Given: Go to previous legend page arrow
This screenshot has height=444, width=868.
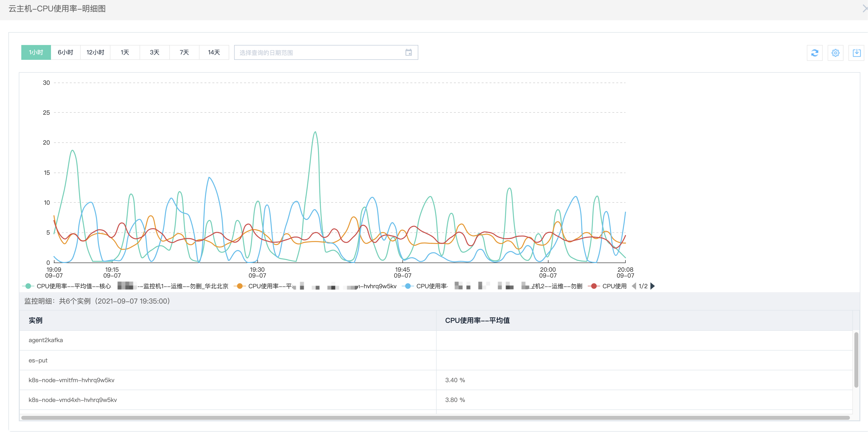Looking at the screenshot, I should pyautogui.click(x=634, y=286).
